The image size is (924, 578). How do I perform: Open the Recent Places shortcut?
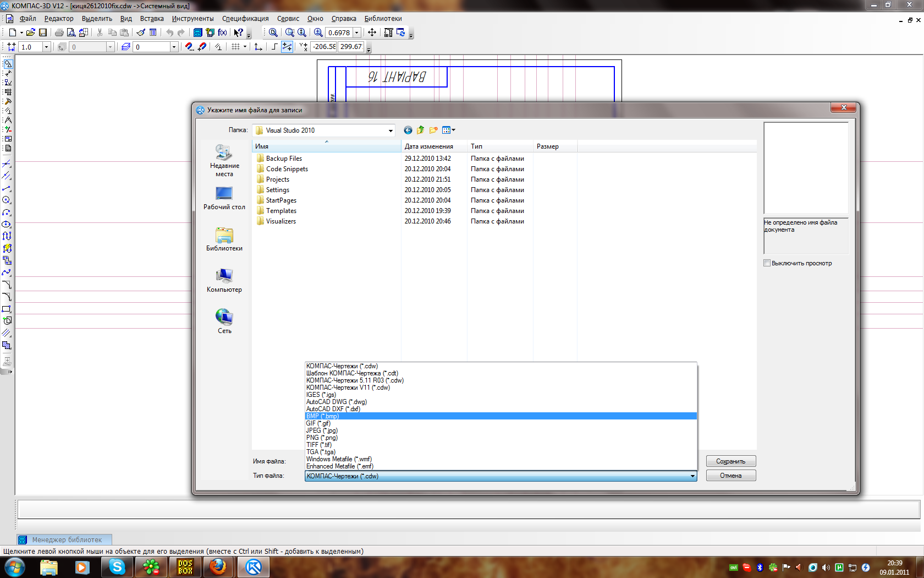pos(224,160)
